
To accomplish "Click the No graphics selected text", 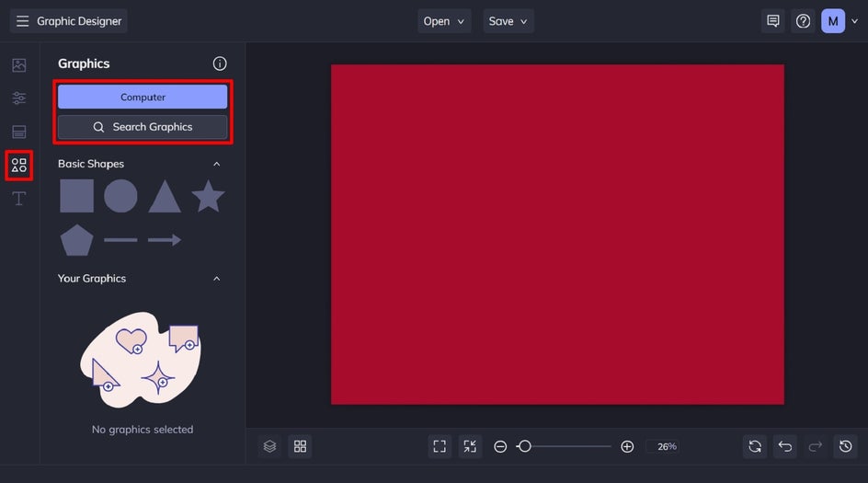I will click(143, 430).
